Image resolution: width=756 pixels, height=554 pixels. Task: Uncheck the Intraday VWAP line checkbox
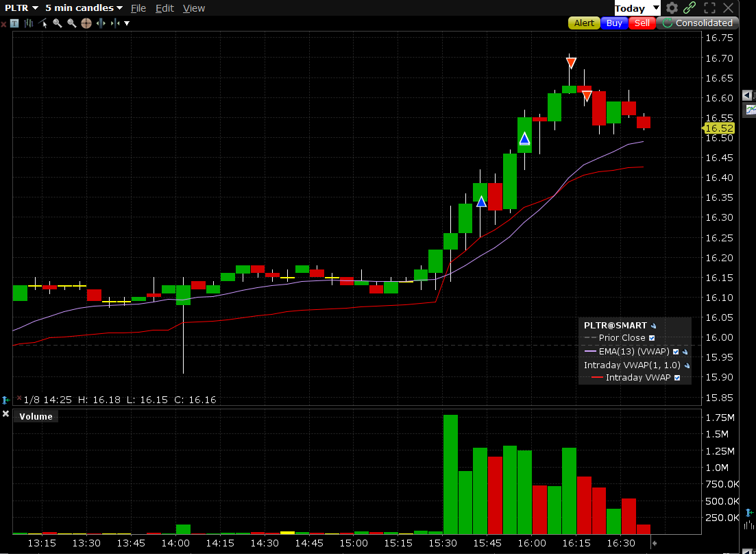(x=677, y=378)
